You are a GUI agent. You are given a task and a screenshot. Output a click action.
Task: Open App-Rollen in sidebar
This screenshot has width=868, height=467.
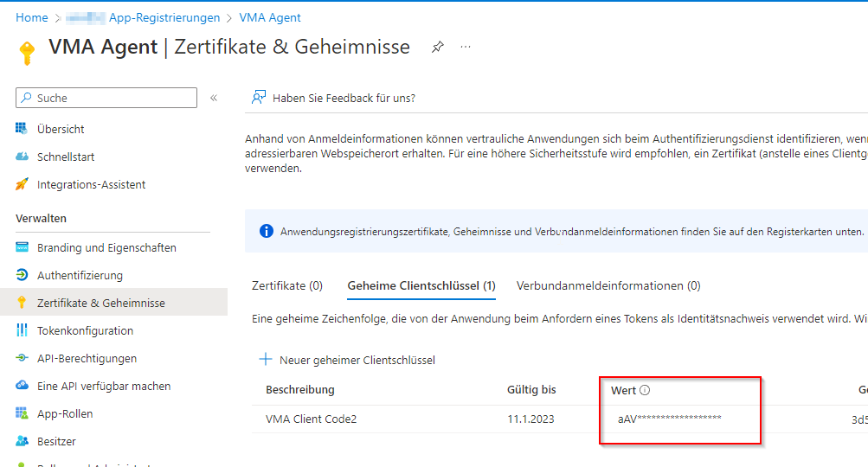[65, 414]
